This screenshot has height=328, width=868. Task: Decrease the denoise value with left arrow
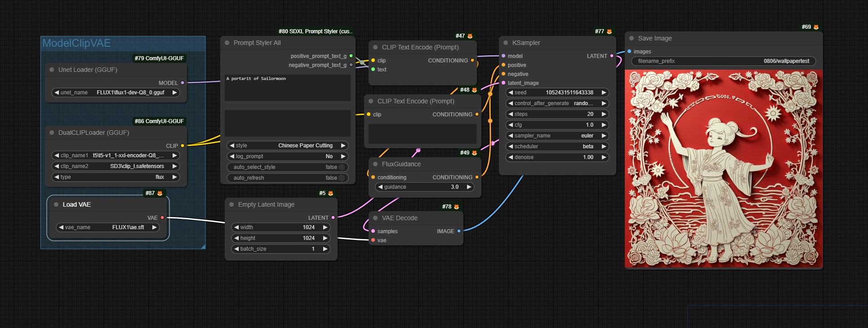511,157
